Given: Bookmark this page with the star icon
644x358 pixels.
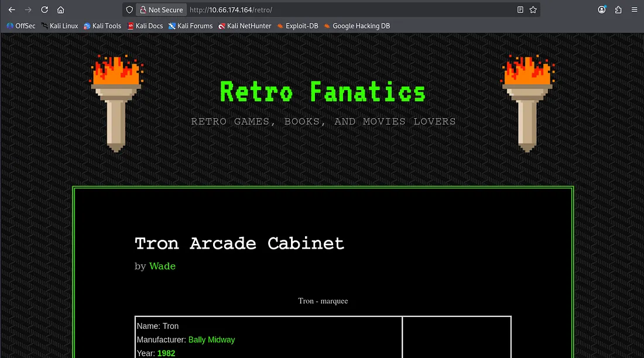Looking at the screenshot, I should (533, 10).
